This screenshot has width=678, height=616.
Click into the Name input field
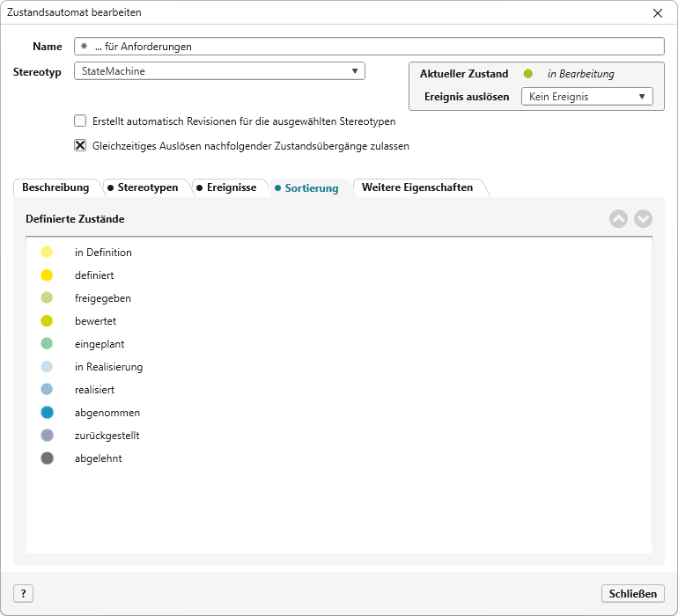370,47
